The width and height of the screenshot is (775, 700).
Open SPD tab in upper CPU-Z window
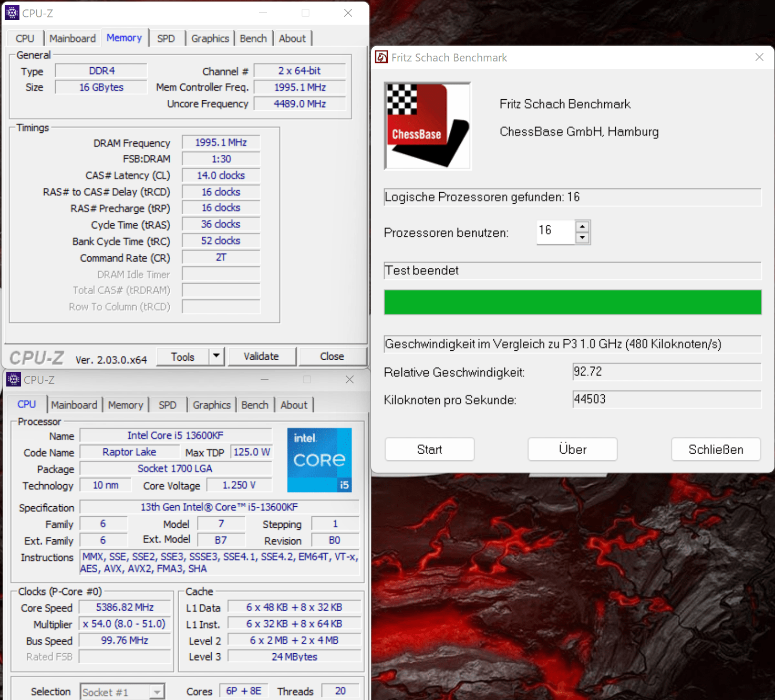point(166,38)
